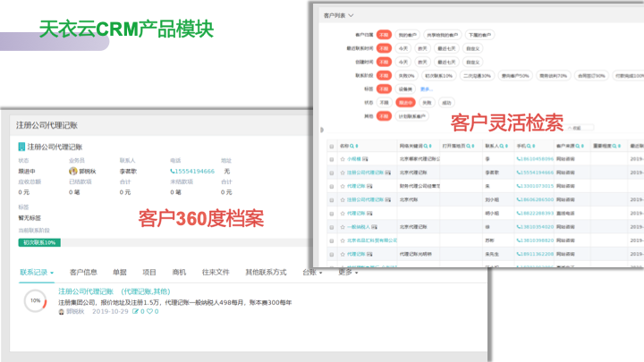Click phone icon for number 13301073015
Image resolution: width=644 pixels, height=362 pixels.
point(518,186)
